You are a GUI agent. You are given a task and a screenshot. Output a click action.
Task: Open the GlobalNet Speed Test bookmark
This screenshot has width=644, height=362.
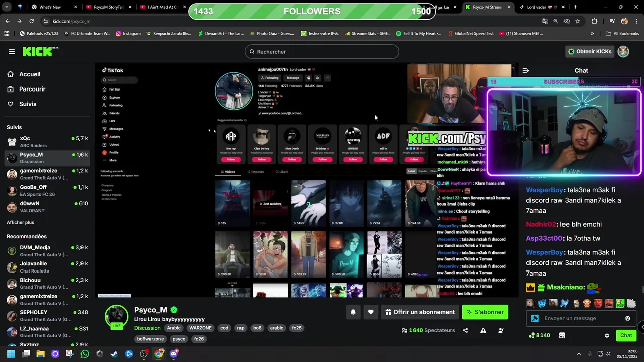pos(470,34)
